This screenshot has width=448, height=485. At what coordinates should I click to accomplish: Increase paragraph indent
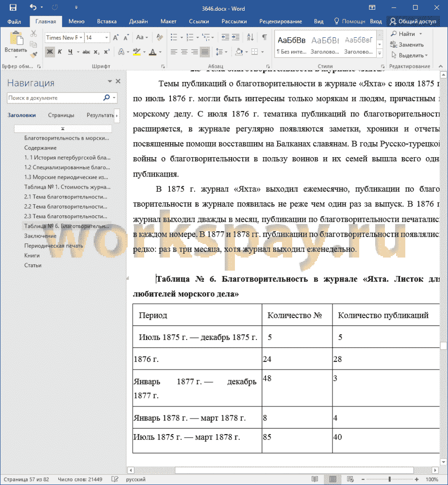tap(235, 37)
